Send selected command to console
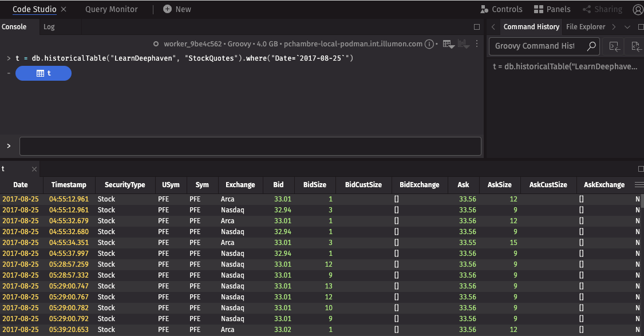Viewport: 644px width, 336px height. click(x=615, y=46)
